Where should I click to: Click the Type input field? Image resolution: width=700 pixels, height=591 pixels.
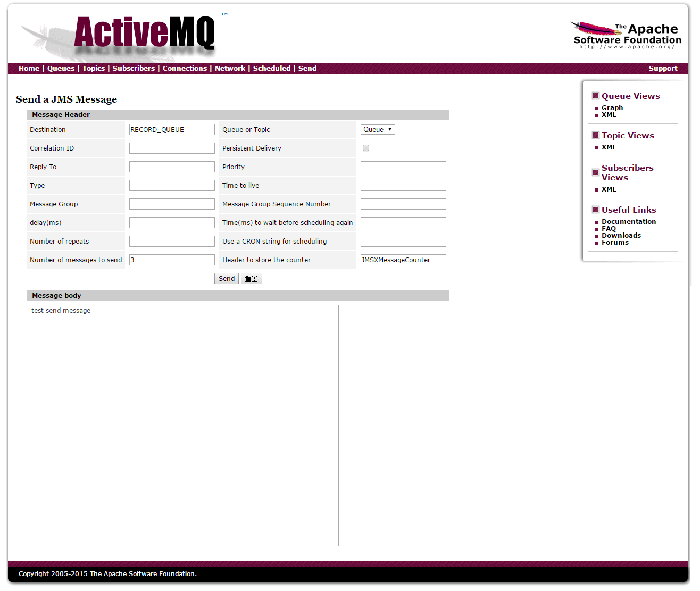click(x=172, y=185)
